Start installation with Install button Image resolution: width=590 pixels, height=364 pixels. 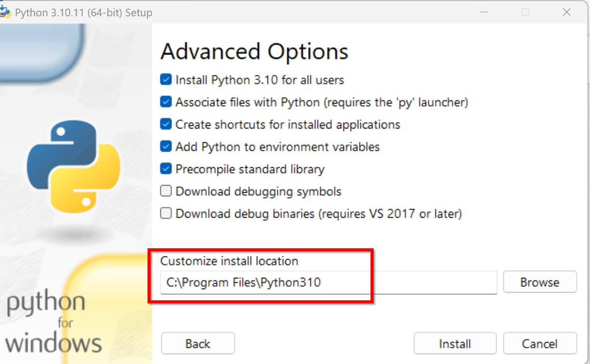point(455,343)
